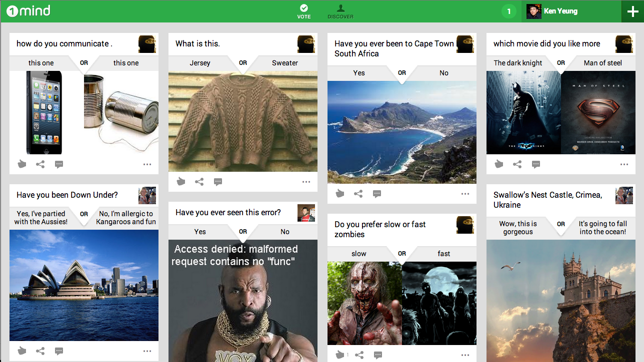Select "slow" for the zombies question
644x362 pixels.
click(358, 254)
